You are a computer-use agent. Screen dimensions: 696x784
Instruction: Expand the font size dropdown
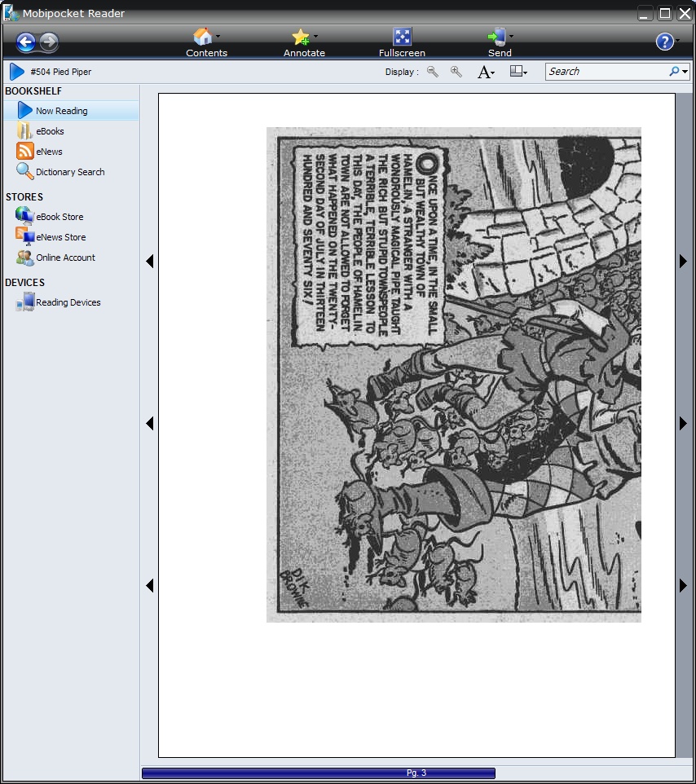click(x=487, y=73)
